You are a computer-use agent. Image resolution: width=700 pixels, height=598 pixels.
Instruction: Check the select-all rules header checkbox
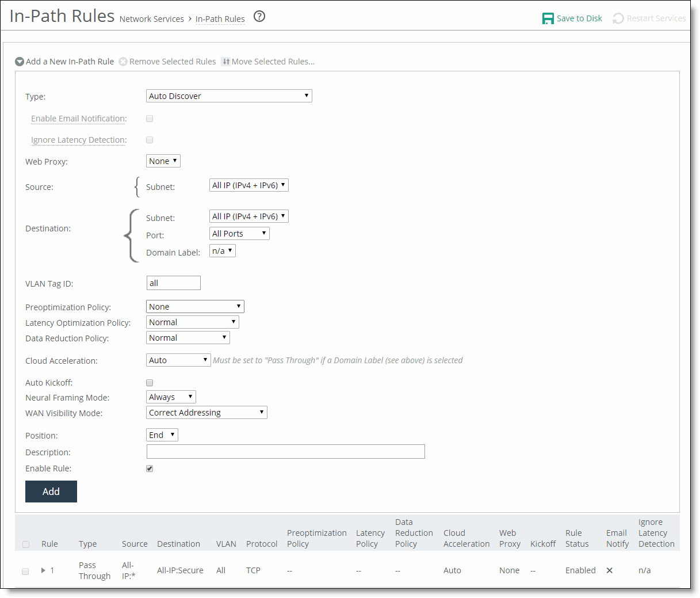tap(26, 544)
